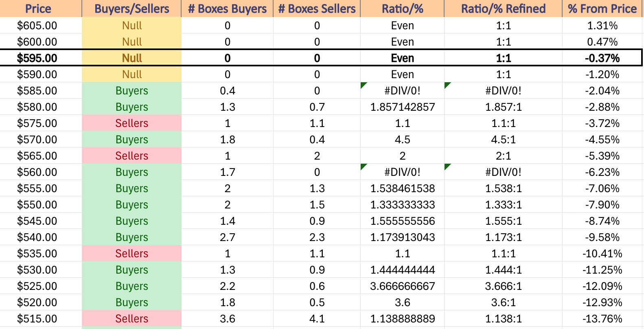This screenshot has height=329, width=644.
Task: Click the bold -0.37% from price cell
Action: 602,58
